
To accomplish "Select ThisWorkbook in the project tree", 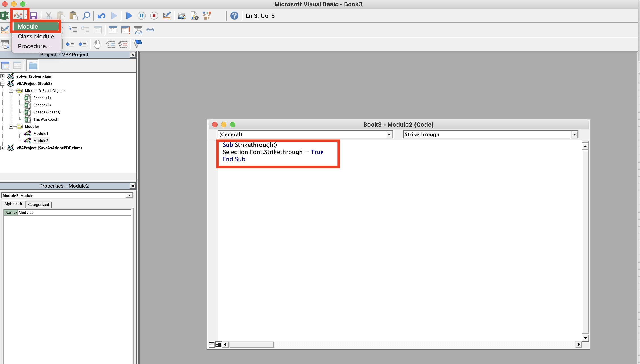I will (x=46, y=119).
